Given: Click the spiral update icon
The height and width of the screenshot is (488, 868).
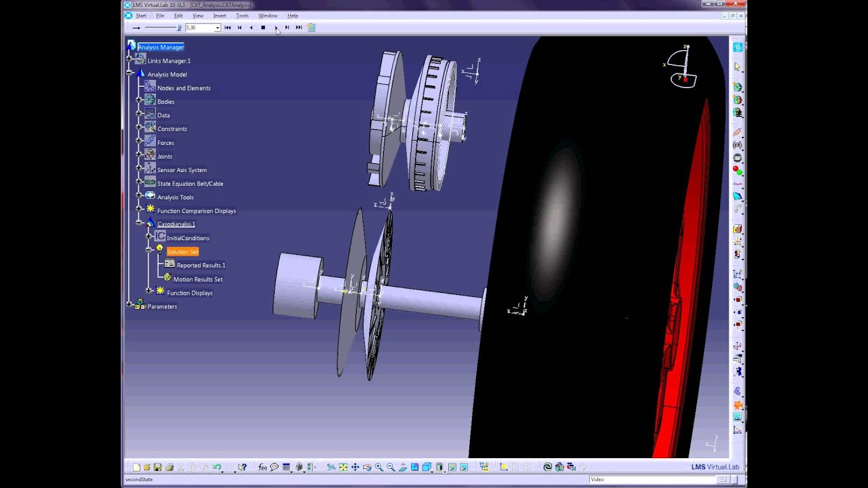Looking at the screenshot, I should (548, 467).
